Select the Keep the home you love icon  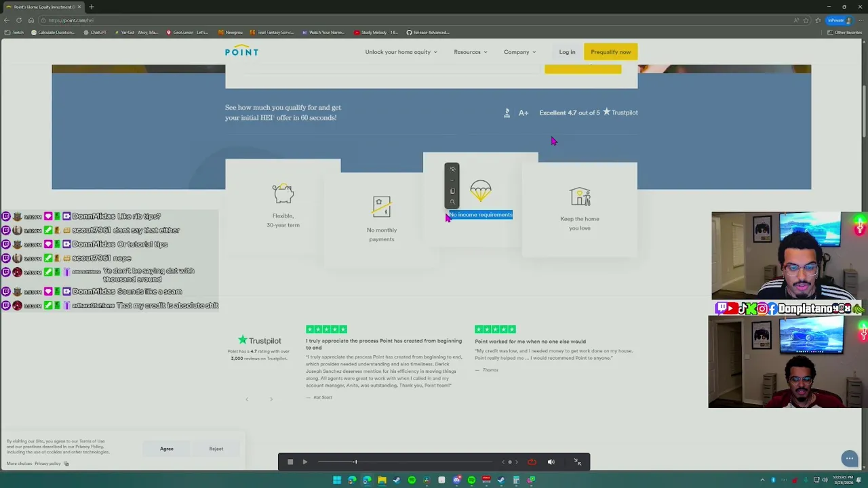click(x=580, y=197)
